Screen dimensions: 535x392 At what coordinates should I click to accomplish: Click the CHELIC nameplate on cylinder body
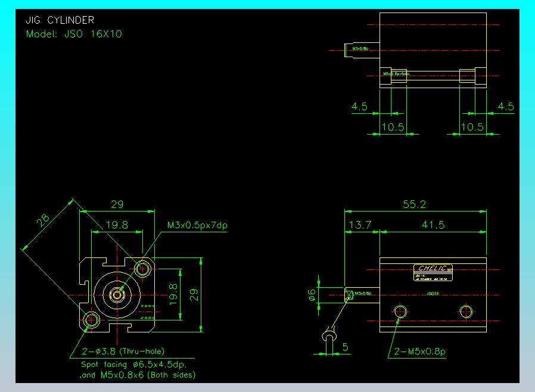(x=433, y=272)
